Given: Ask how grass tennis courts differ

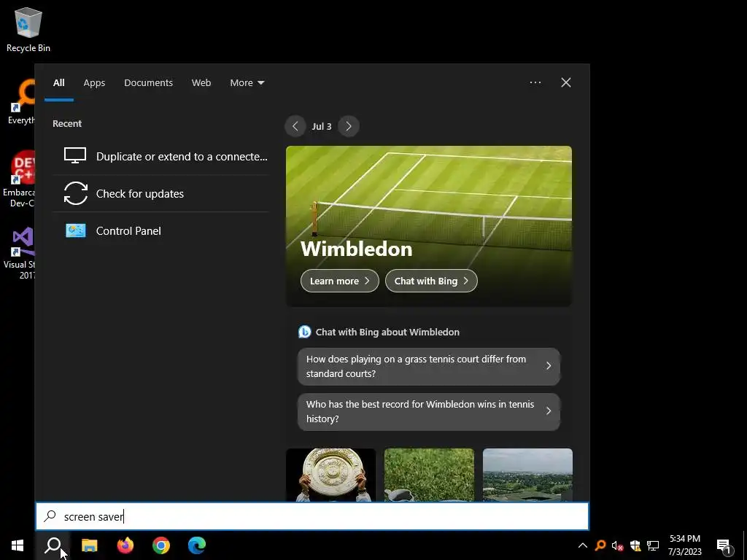Looking at the screenshot, I should point(429,366).
